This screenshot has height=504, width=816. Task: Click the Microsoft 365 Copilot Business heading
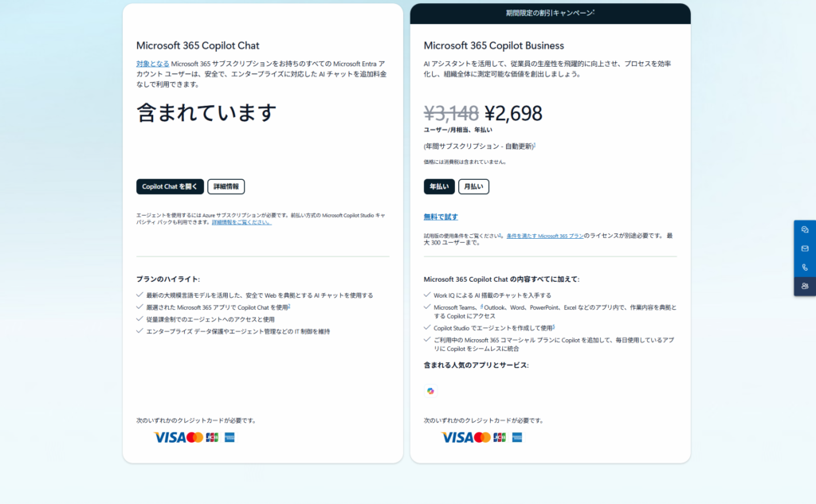coord(493,45)
